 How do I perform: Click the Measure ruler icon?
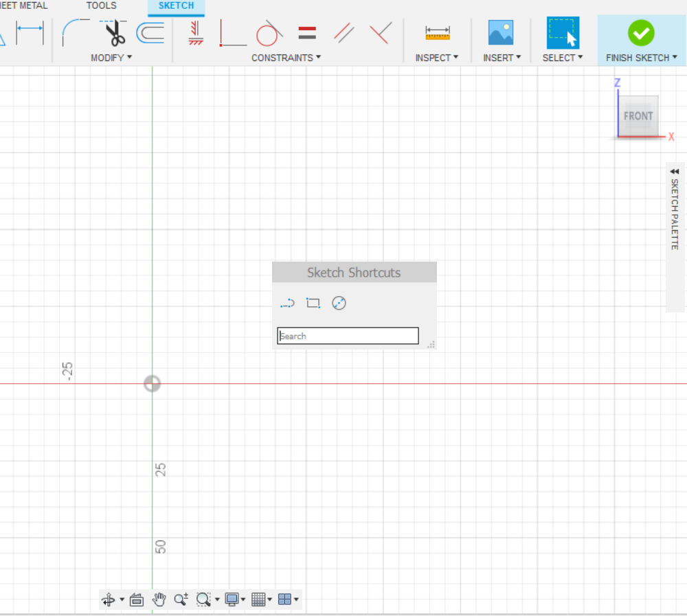437,32
